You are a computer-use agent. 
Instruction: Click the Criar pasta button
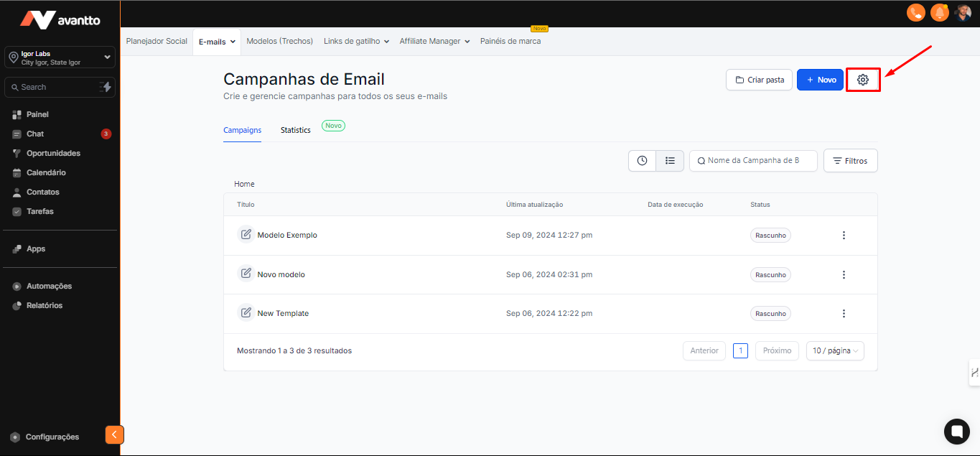(759, 80)
